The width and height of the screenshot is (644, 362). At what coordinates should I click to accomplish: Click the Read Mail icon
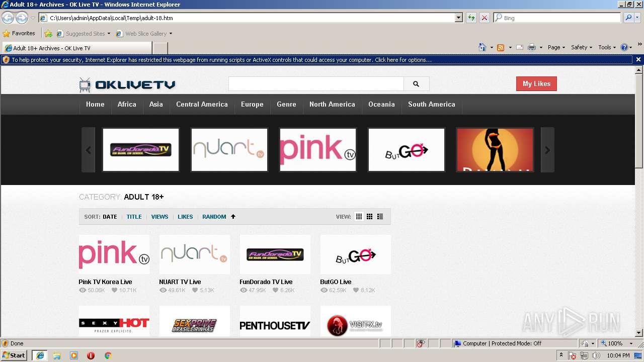[519, 47]
